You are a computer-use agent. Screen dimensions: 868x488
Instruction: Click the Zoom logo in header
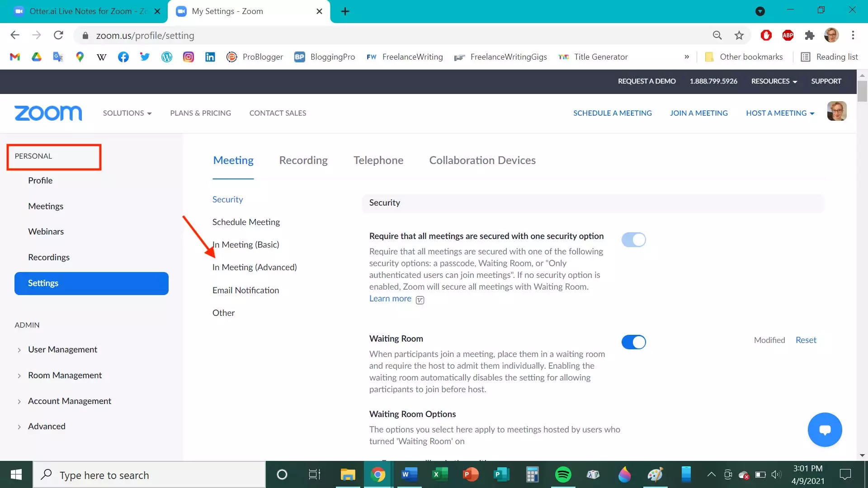(x=48, y=113)
